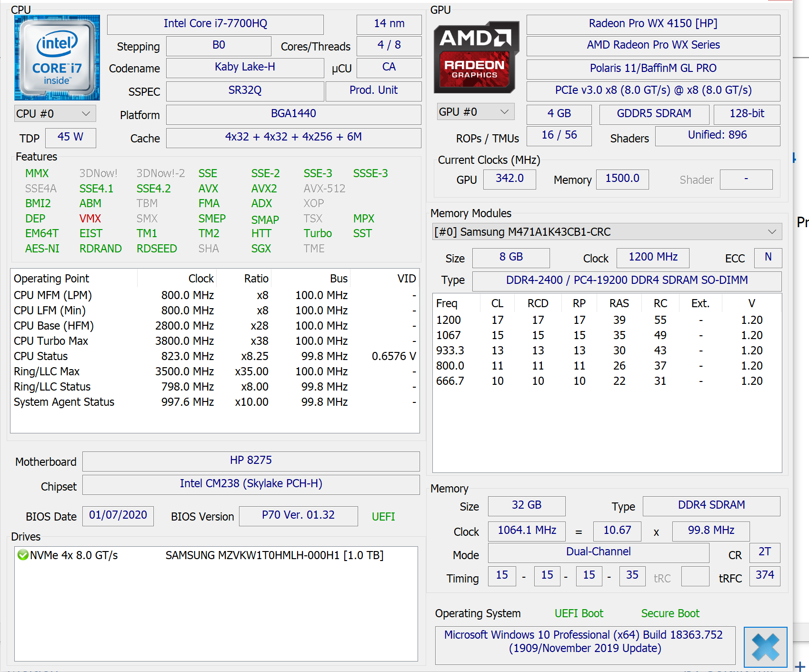Click the memory clock 1064.1 MHz field

click(527, 531)
